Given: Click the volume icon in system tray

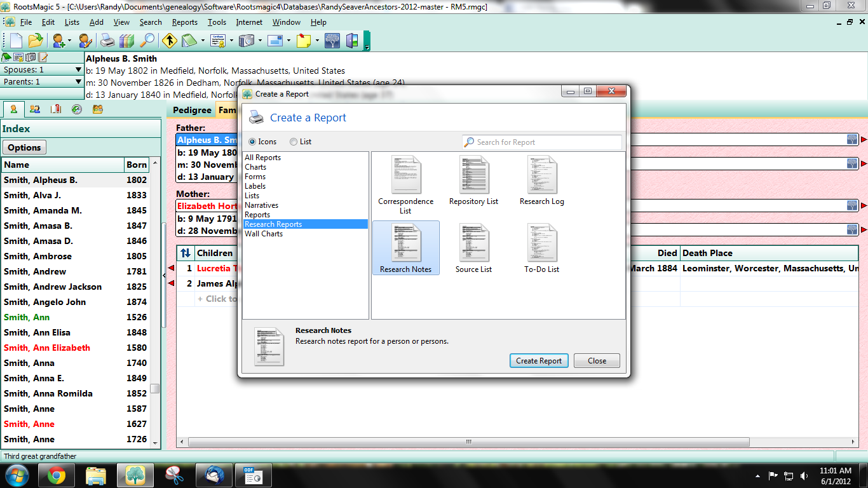Looking at the screenshot, I should 805,475.
